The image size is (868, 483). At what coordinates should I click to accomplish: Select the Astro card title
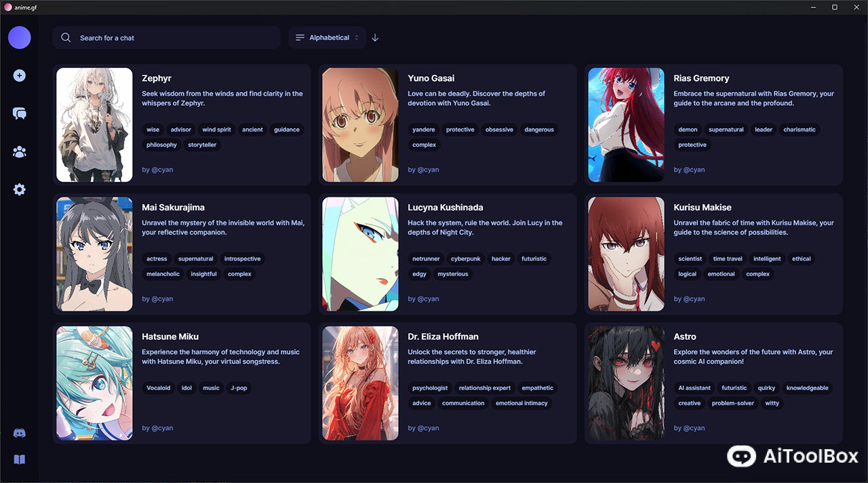pyautogui.click(x=685, y=336)
